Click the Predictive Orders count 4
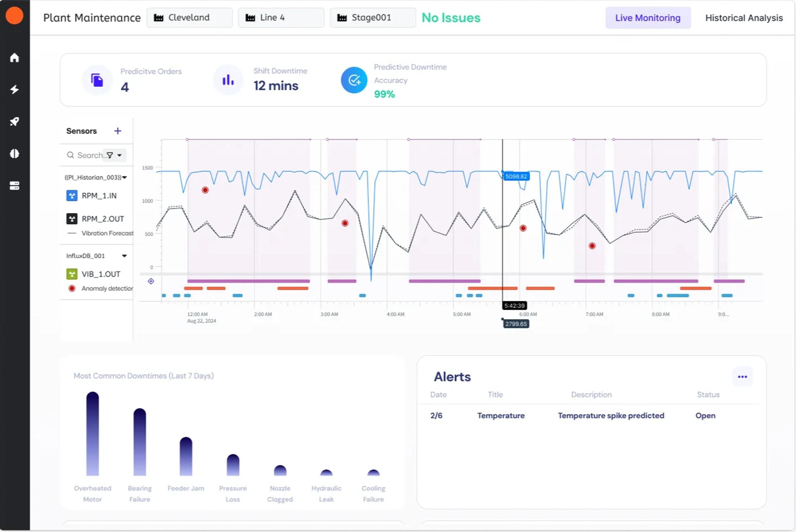This screenshot has width=796, height=532. tap(125, 87)
